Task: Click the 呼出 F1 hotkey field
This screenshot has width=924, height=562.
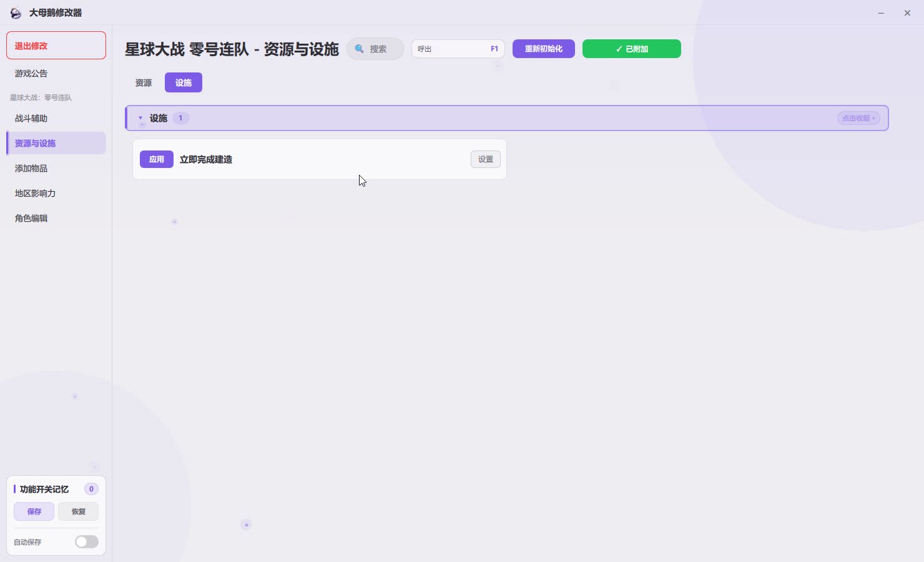Action: click(x=458, y=49)
